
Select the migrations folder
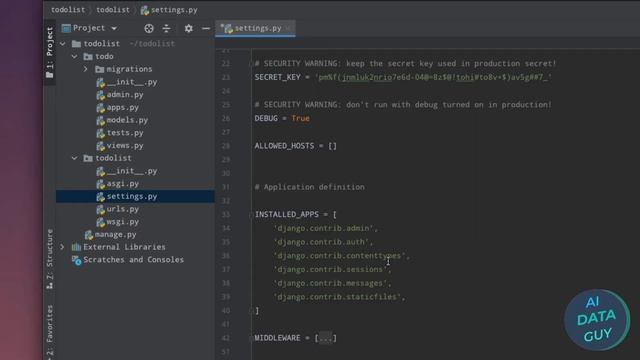click(129, 69)
